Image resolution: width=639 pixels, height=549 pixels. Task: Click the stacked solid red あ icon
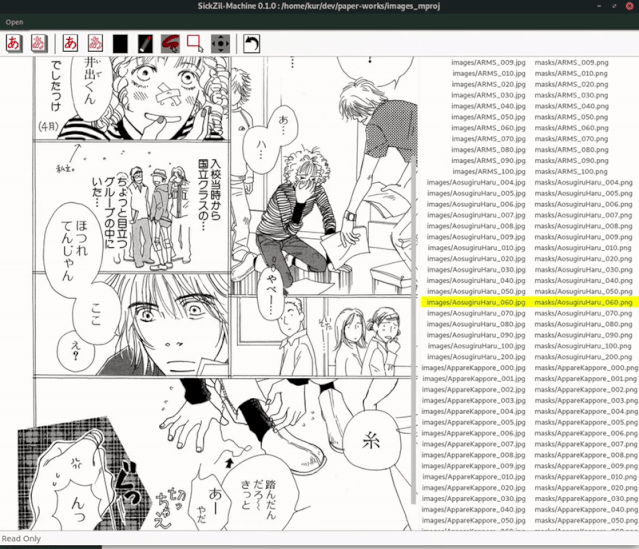[x=14, y=43]
